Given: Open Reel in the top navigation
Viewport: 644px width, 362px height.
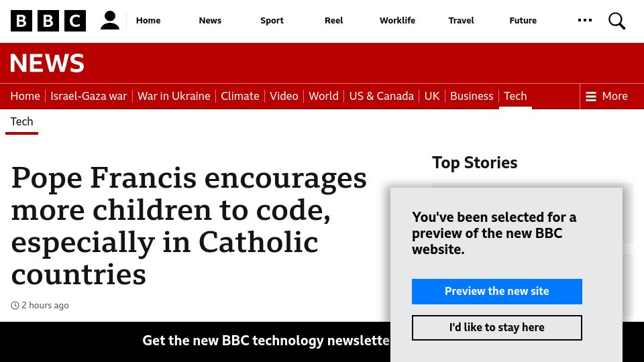Looking at the screenshot, I should click(x=333, y=21).
